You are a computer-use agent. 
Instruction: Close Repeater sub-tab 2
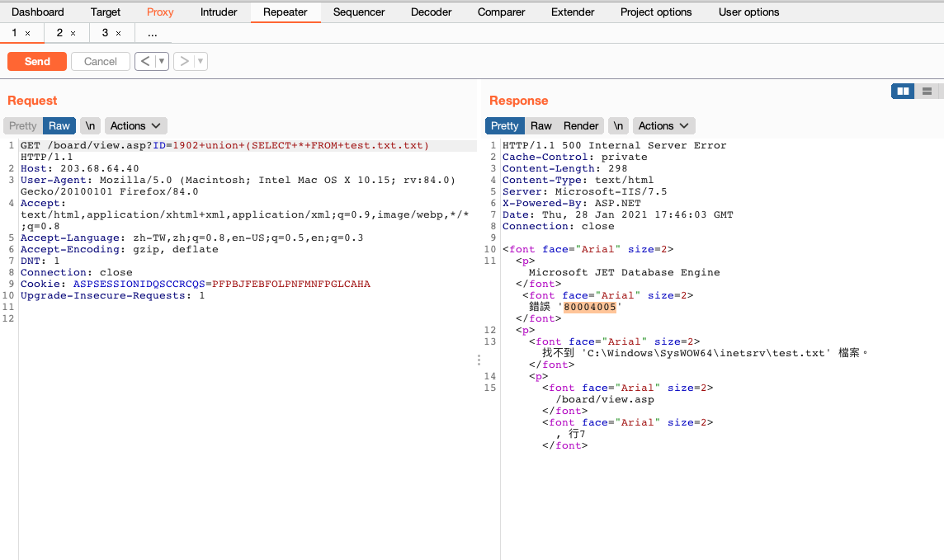(x=73, y=34)
